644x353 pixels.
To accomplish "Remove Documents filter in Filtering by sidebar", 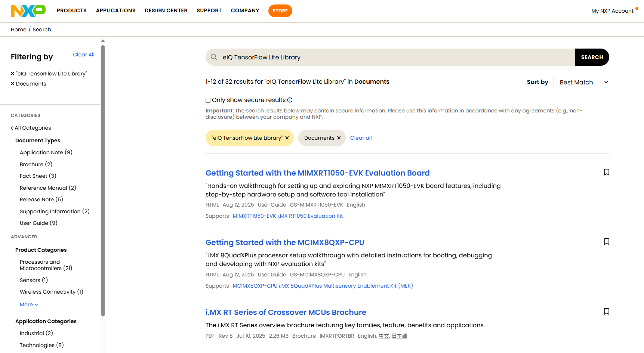I will pyautogui.click(x=12, y=84).
